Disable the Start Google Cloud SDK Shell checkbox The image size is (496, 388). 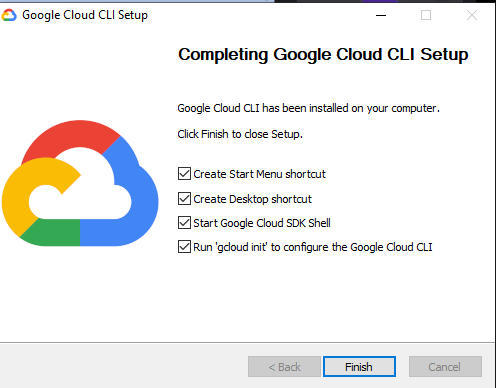pyautogui.click(x=184, y=223)
